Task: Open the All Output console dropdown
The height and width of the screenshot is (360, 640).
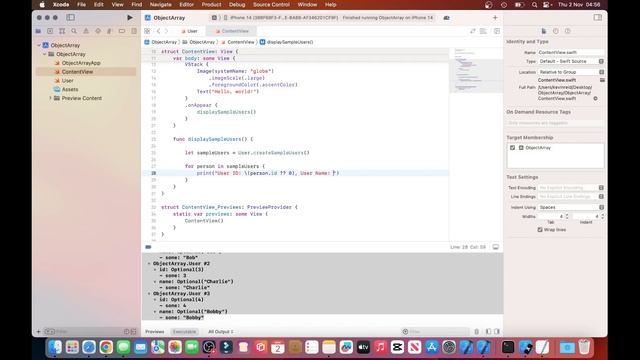Action: tap(221, 331)
